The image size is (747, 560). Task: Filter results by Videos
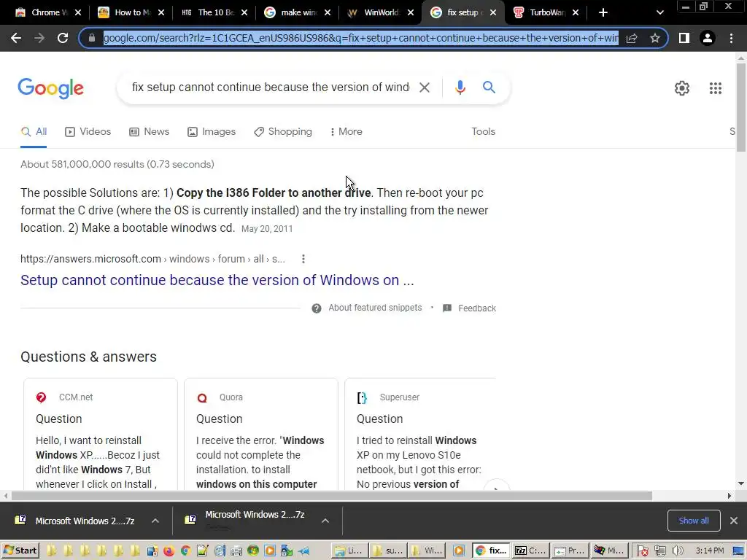click(88, 132)
